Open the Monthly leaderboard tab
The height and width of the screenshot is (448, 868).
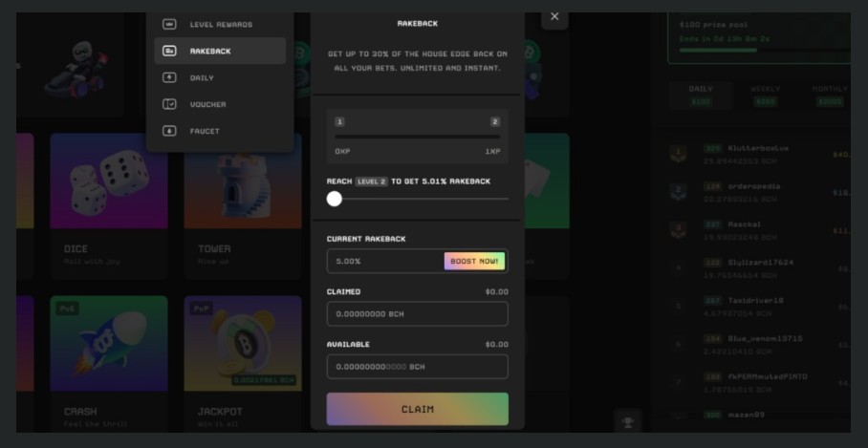tap(829, 95)
